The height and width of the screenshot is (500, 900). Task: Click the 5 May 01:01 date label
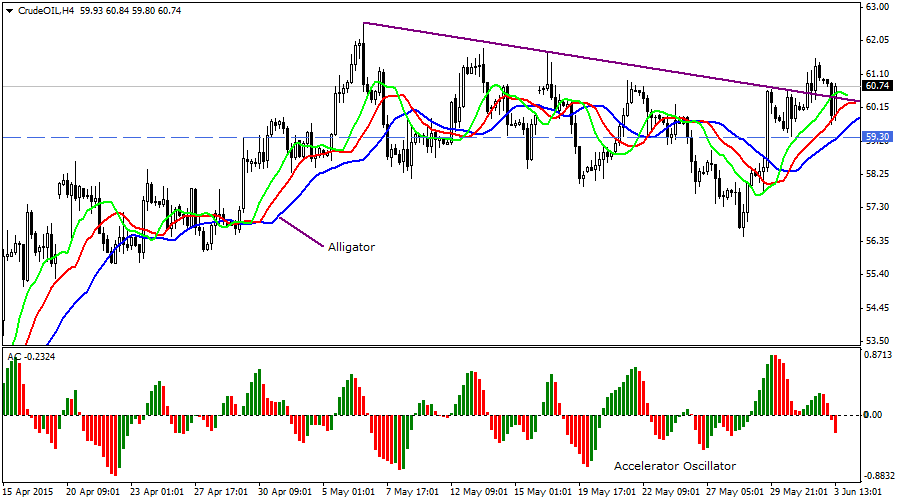pyautogui.click(x=350, y=492)
